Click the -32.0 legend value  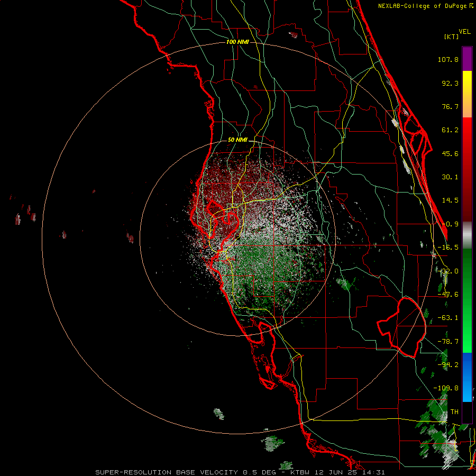tap(448, 271)
